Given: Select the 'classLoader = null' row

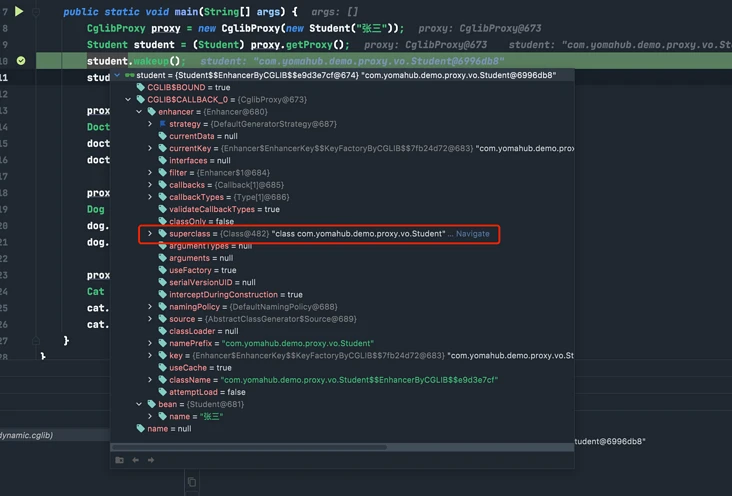Looking at the screenshot, I should click(x=342, y=331).
